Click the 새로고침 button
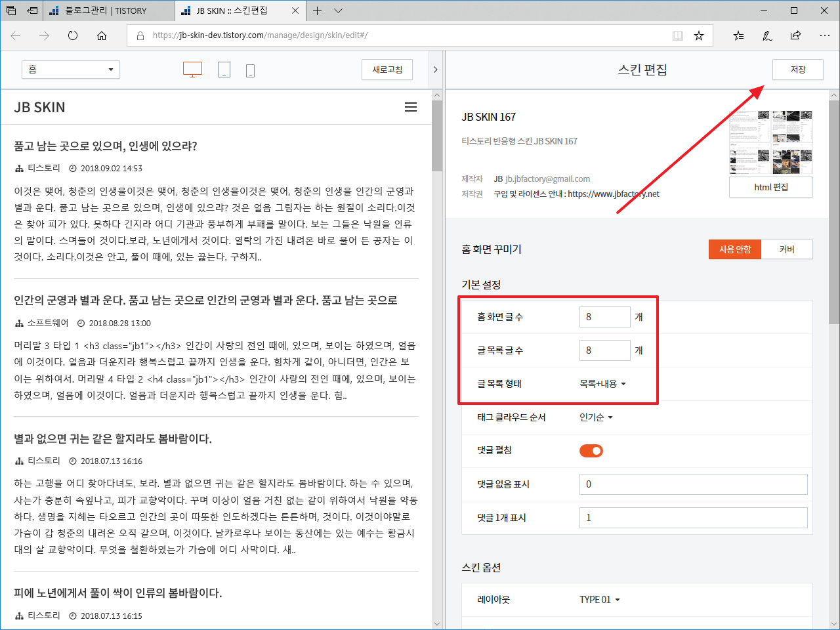Screen dimensions: 840x630 click(x=387, y=70)
